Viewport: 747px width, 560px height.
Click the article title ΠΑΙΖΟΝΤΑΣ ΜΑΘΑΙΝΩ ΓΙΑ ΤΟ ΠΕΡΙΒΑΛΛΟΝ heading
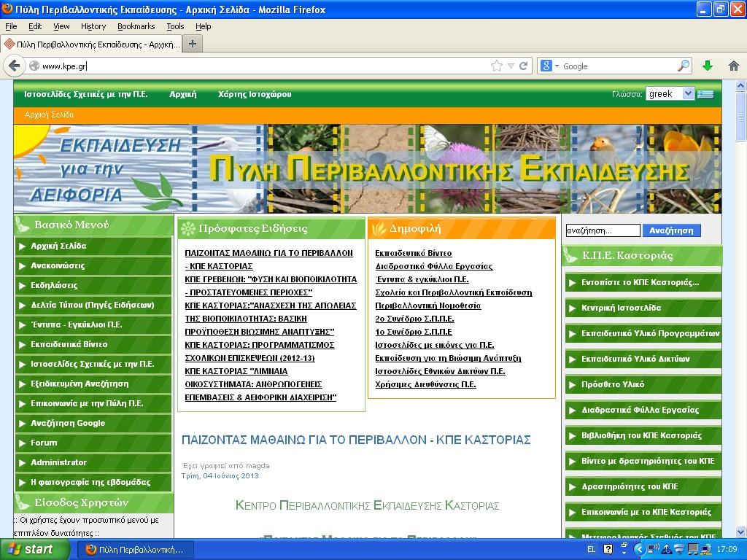[x=356, y=440]
